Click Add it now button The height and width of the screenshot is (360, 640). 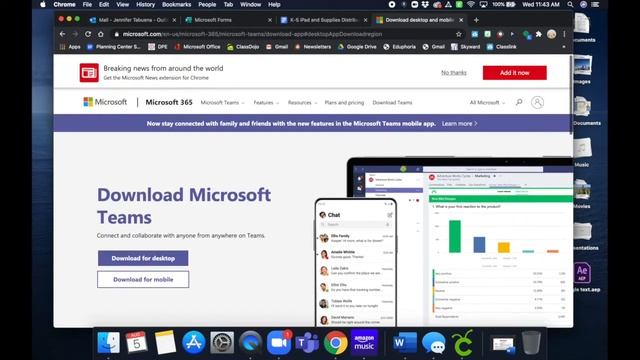coord(514,73)
